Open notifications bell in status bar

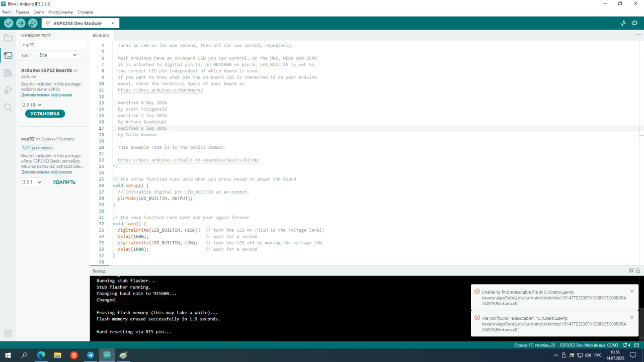tap(626, 345)
